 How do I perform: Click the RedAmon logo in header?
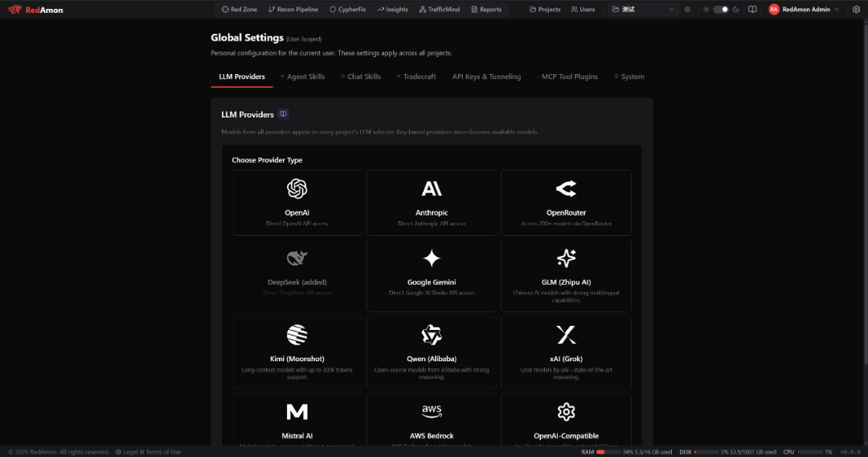pos(36,10)
